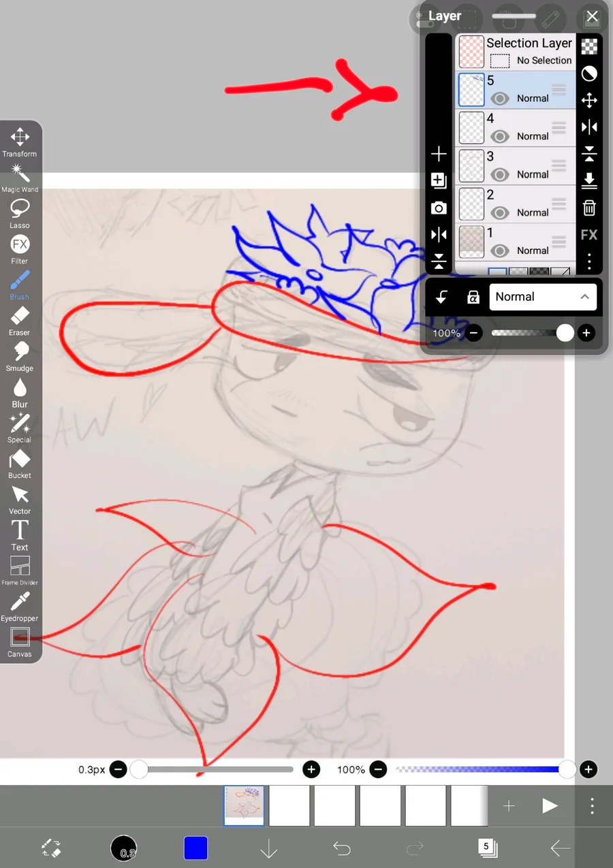
Task: Increase brush size with plus button
Action: tap(311, 769)
